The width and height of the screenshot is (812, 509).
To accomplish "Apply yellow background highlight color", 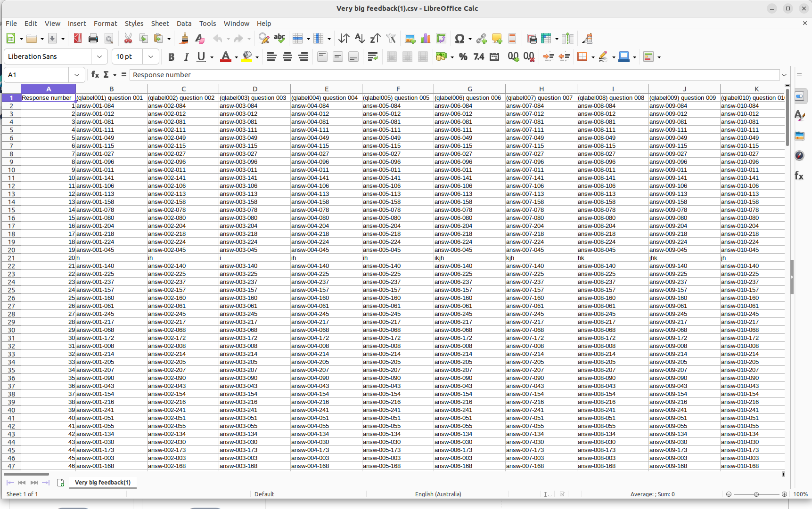I will pyautogui.click(x=246, y=57).
